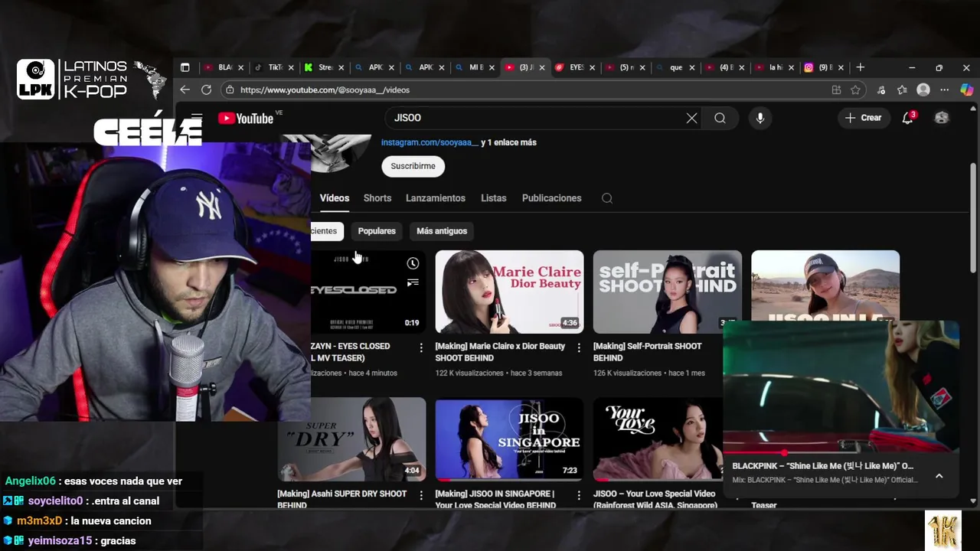Open the Self-Portrait SHOOT BEHIND thumbnail
This screenshot has width=980, height=551.
pos(667,292)
